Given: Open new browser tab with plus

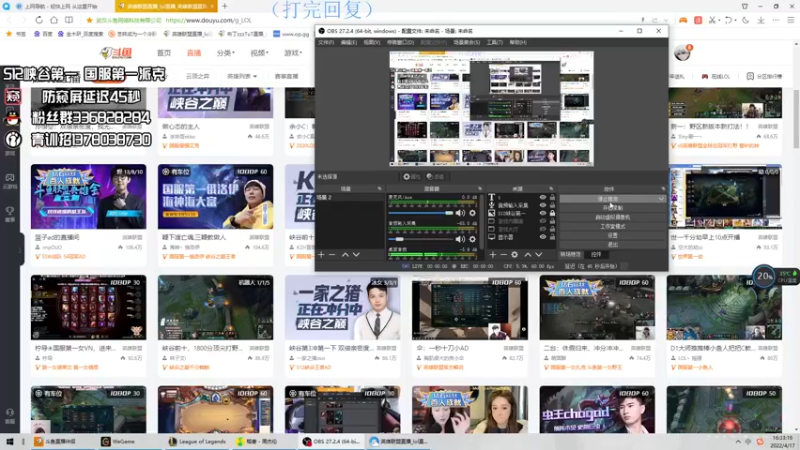Looking at the screenshot, I should click(224, 6).
